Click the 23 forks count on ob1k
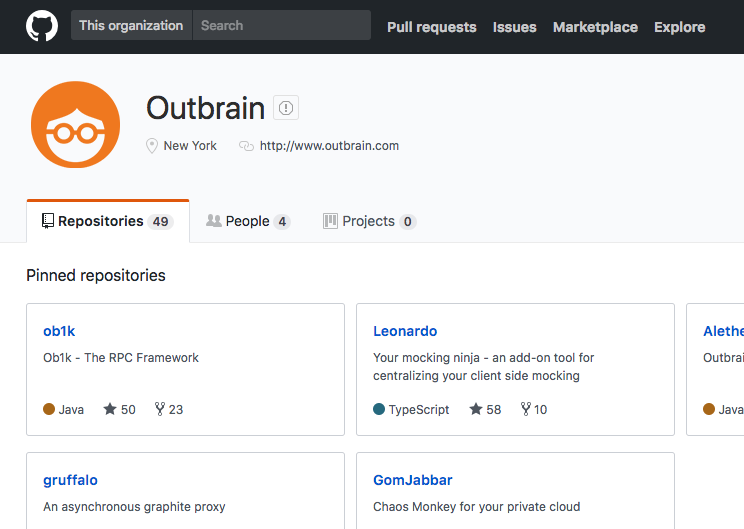Image resolution: width=744 pixels, height=529 pixels. coord(176,409)
